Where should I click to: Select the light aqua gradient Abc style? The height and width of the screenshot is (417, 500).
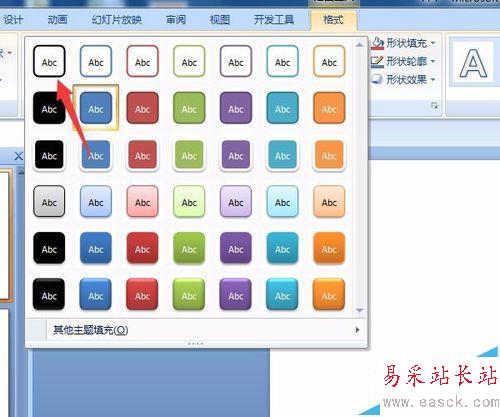pos(282,201)
